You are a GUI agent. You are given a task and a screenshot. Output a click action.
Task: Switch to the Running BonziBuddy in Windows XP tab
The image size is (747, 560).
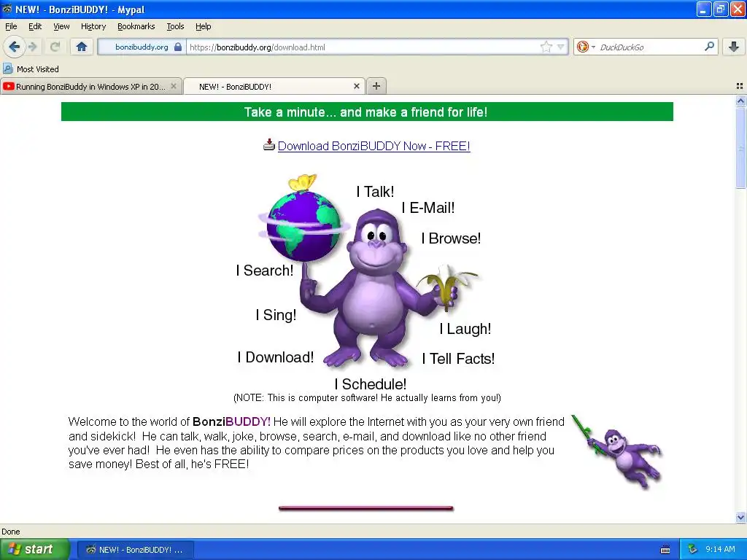(x=90, y=86)
